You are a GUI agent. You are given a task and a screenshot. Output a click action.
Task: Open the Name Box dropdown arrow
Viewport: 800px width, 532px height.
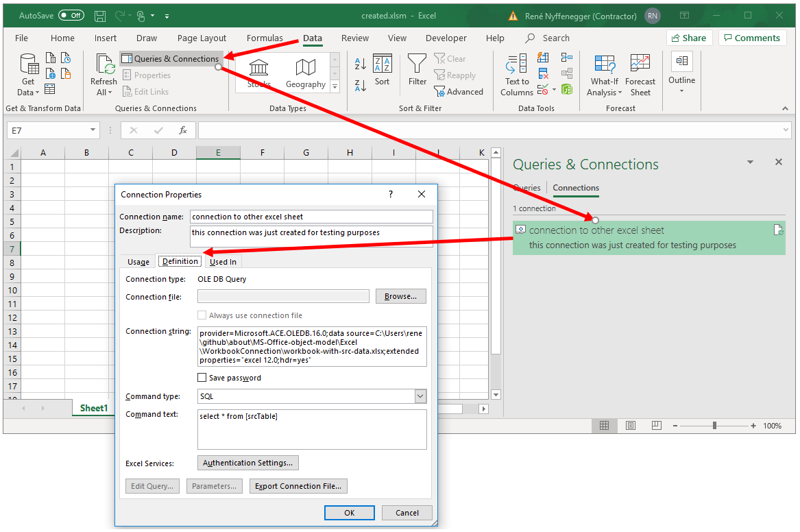[93, 130]
